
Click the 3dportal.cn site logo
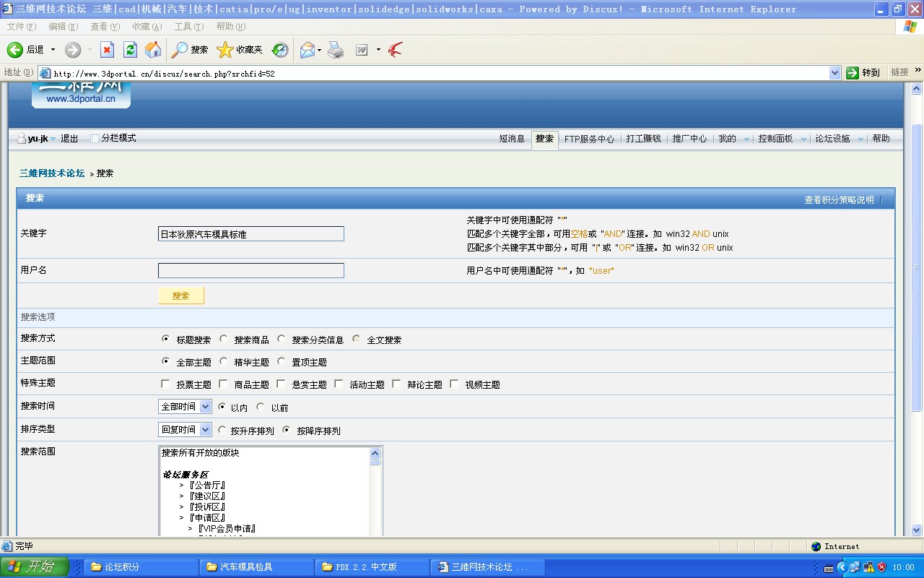[81, 95]
